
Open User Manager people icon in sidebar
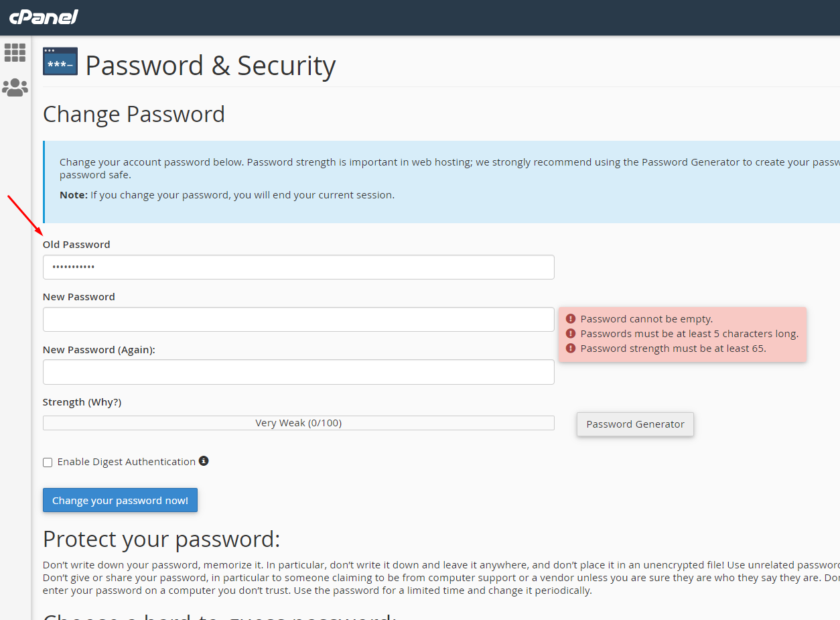[15, 87]
